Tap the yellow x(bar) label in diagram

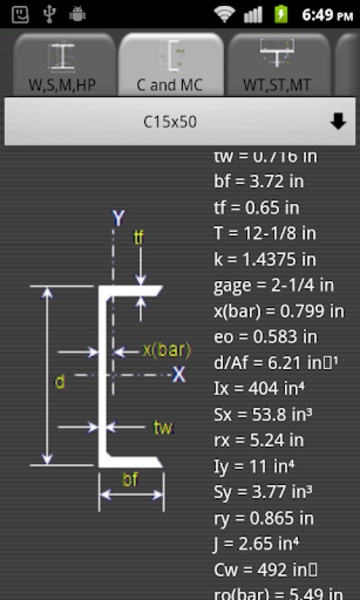pos(166,350)
